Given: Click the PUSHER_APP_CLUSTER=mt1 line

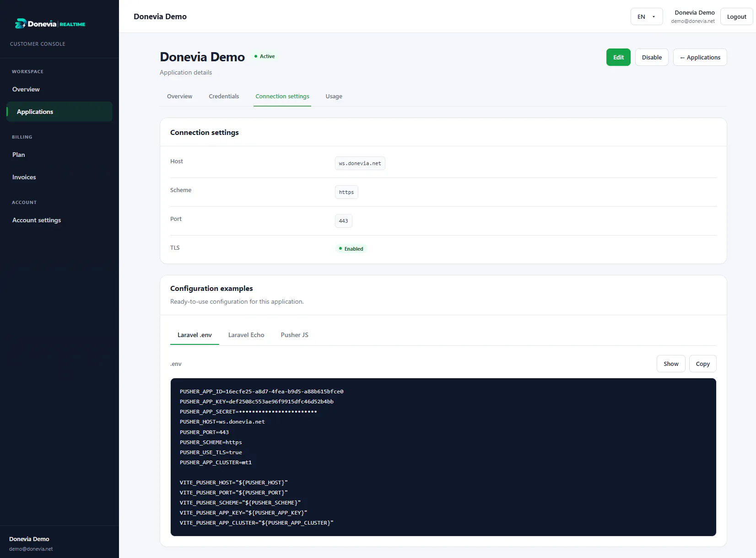Looking at the screenshot, I should pyautogui.click(x=216, y=462).
